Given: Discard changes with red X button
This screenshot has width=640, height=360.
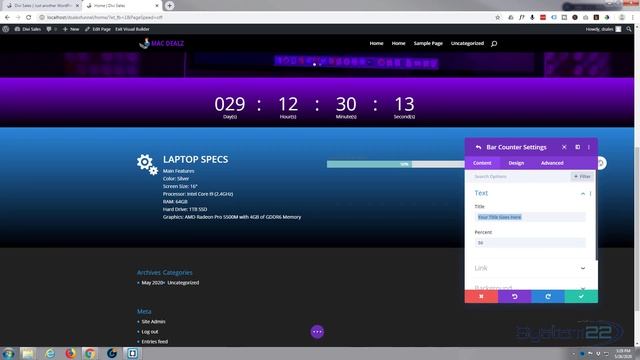Looking at the screenshot, I should click(481, 296).
